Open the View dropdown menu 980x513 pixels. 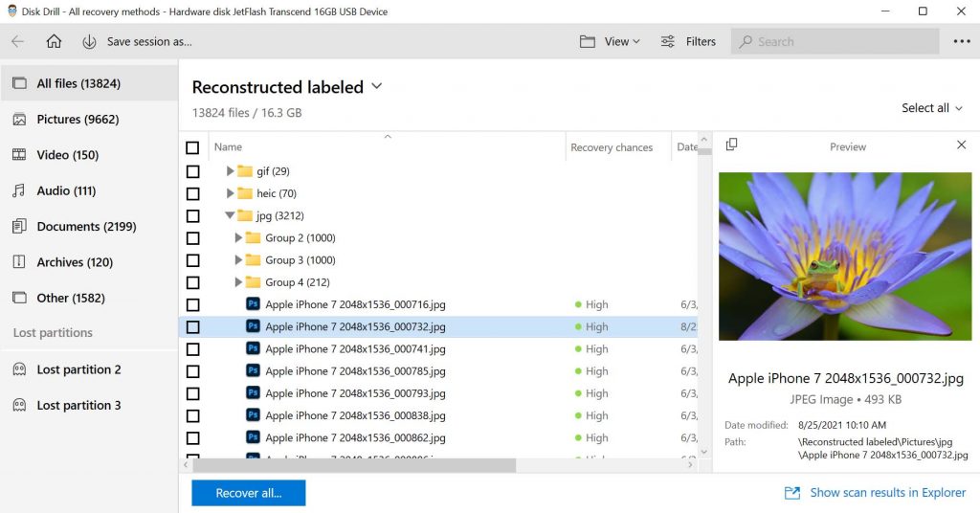click(610, 41)
